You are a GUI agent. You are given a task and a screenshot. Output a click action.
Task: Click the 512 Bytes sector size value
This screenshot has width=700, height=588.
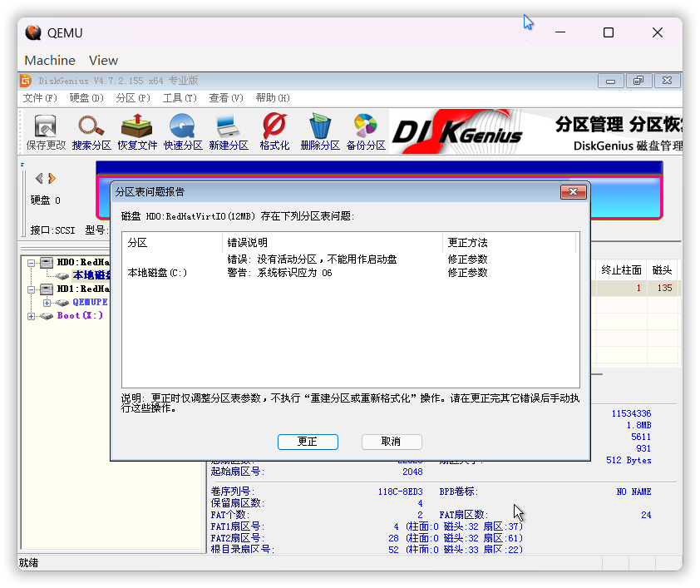[629, 460]
